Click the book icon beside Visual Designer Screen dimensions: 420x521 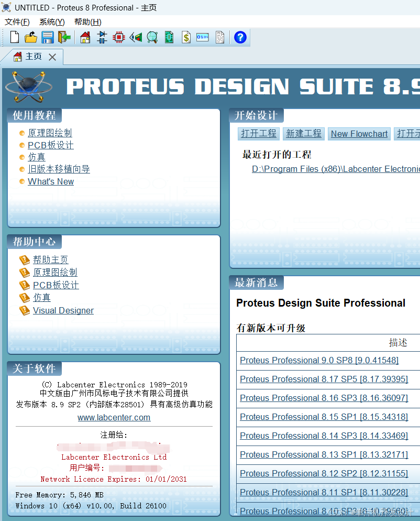pyautogui.click(x=25, y=310)
